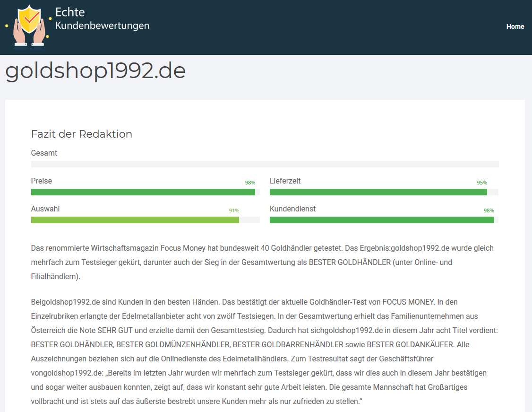Click the 91% value above Auswahl bar
The image size is (532, 412).
(234, 210)
